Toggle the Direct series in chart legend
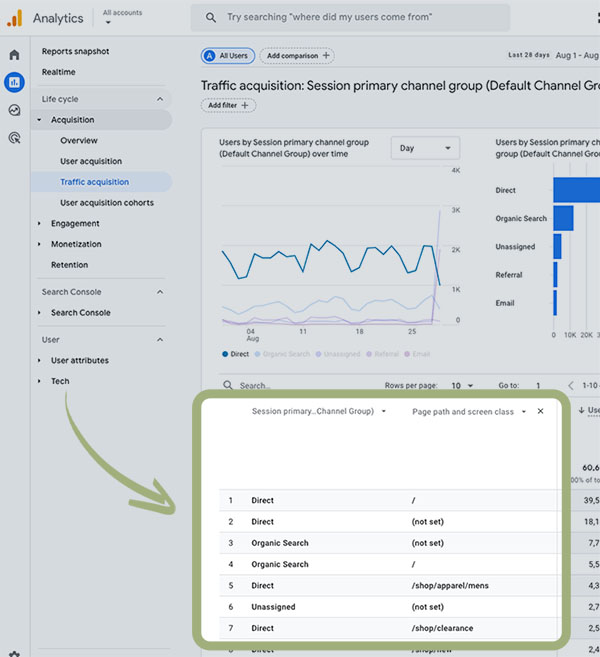Screen dimensions: 600x657 (236, 354)
